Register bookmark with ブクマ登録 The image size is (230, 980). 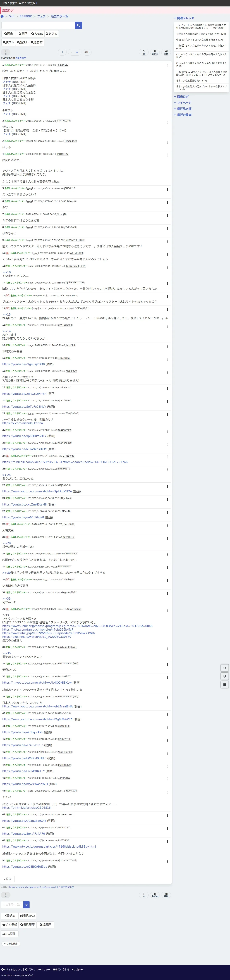point(10,924)
